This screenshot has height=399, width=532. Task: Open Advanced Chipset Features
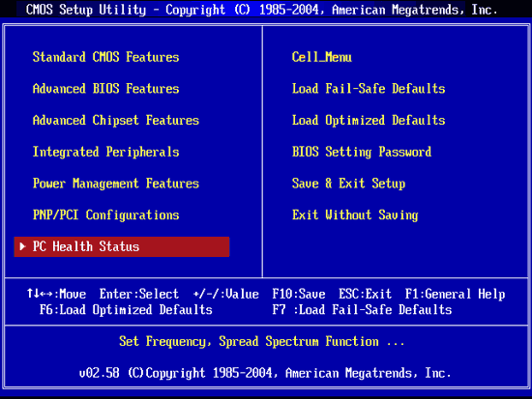click(116, 121)
